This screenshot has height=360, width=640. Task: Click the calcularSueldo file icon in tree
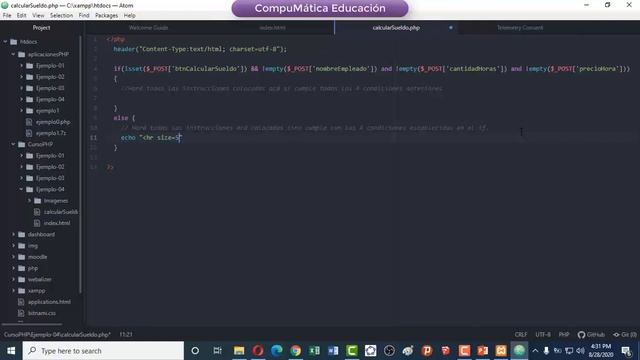point(37,212)
